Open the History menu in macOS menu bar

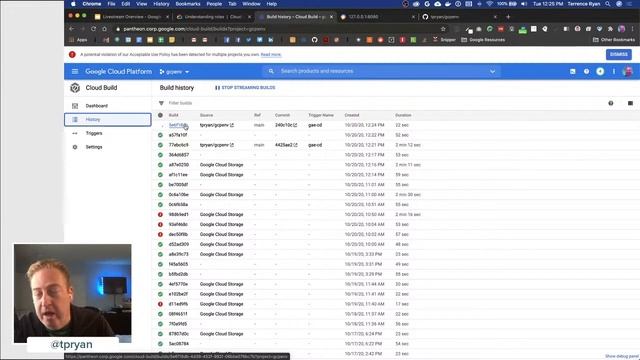pyautogui.click(x=161, y=4)
